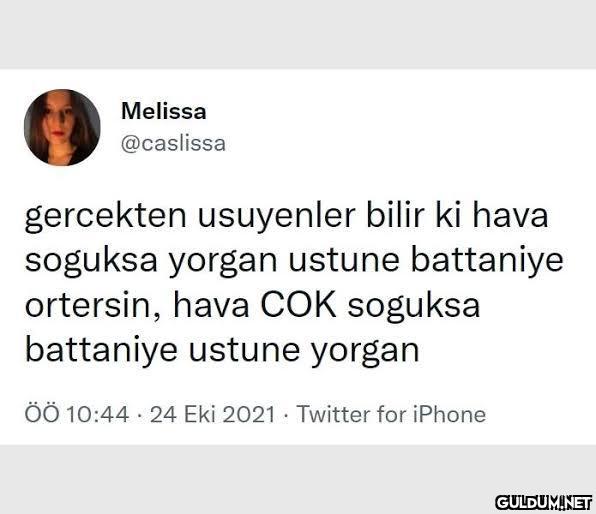Open the @caslissa handle
Image resolution: width=596 pixels, height=514 pixels.
point(173,144)
